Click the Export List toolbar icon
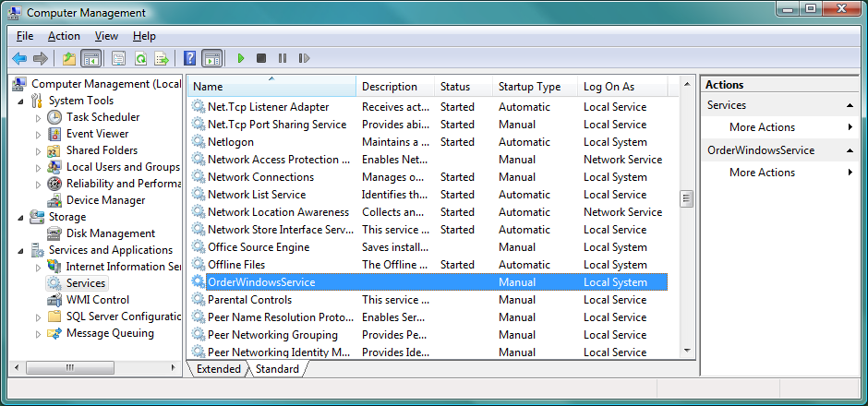 [x=162, y=59]
